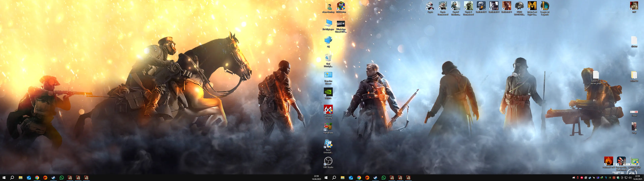644x181 pixels.
Task: Click the Meet Now camera tray icon
Action: coord(622,178)
